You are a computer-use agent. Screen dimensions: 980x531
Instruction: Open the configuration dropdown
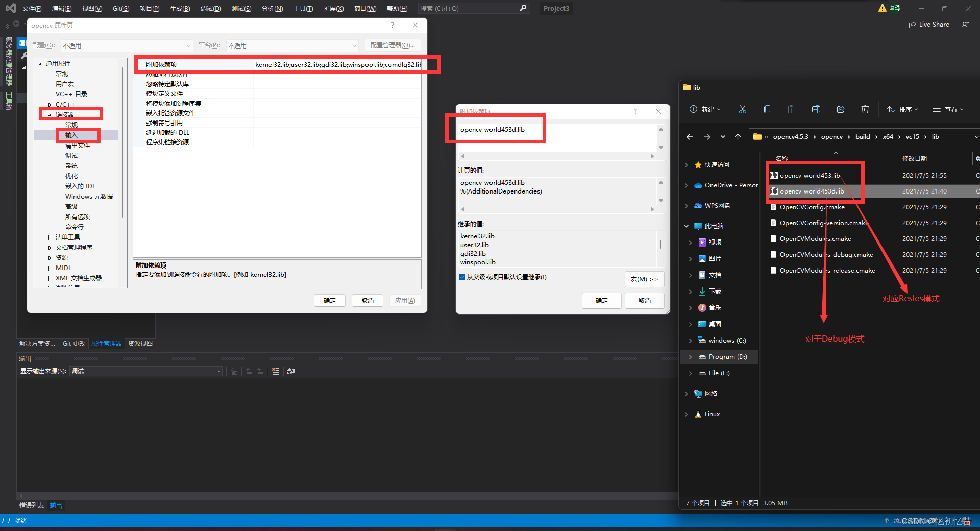coord(127,45)
